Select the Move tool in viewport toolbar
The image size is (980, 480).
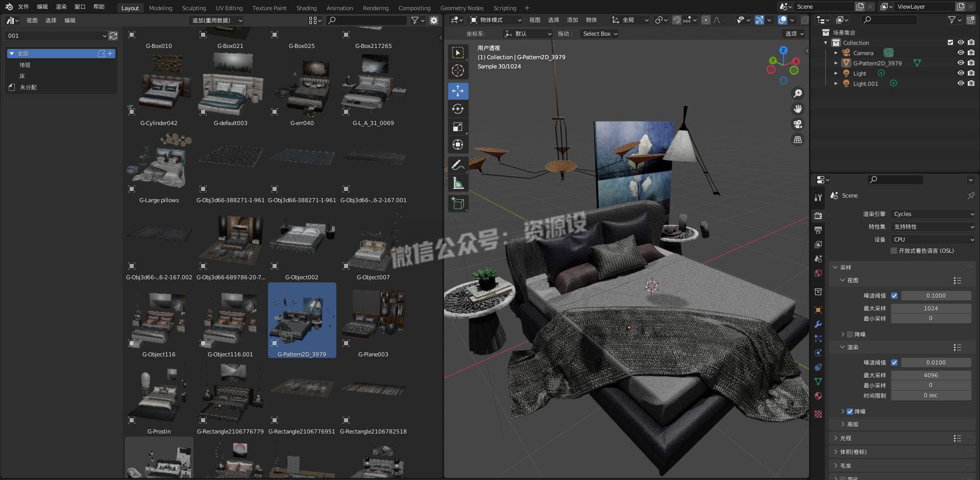coord(458,91)
